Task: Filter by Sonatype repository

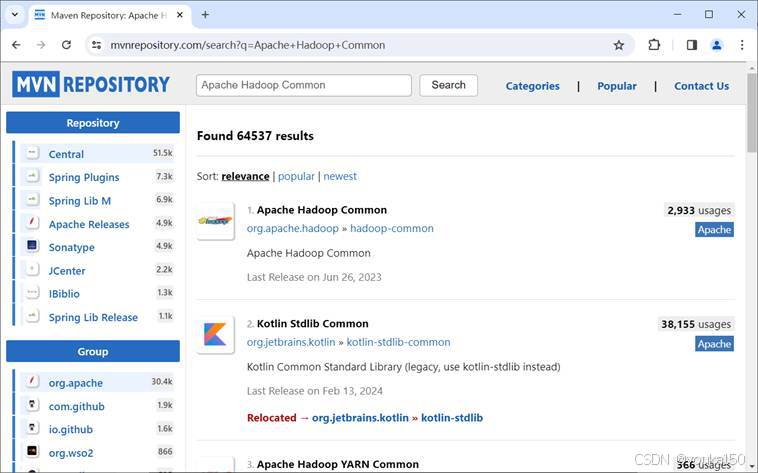Action: click(x=72, y=248)
